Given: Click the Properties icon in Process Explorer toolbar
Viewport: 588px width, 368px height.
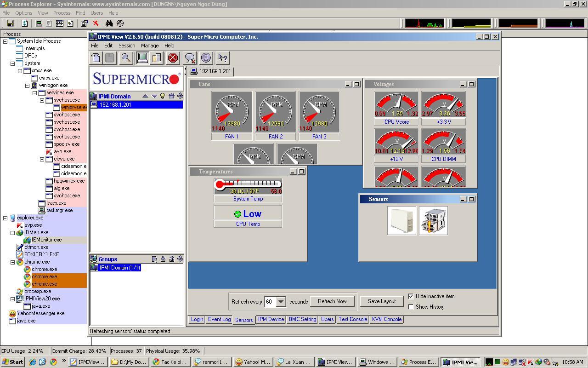Looking at the screenshot, I should pyautogui.click(x=84, y=23).
